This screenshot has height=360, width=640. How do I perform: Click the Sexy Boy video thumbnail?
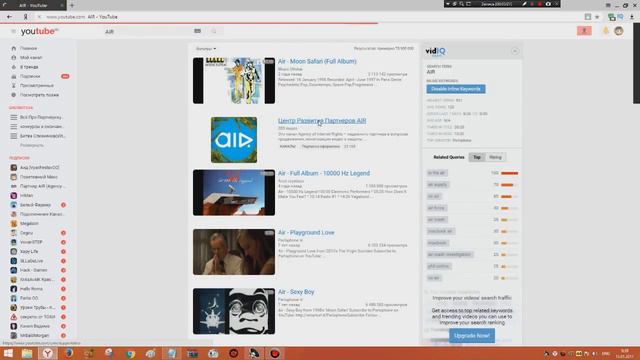(x=234, y=311)
